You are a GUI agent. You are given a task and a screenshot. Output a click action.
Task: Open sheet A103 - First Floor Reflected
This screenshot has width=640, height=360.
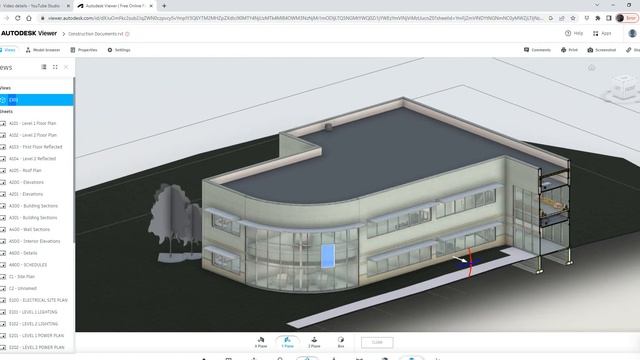click(36, 147)
